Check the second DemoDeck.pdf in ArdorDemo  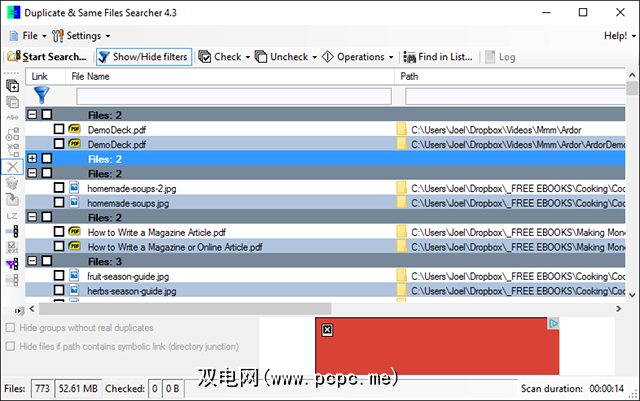59,144
